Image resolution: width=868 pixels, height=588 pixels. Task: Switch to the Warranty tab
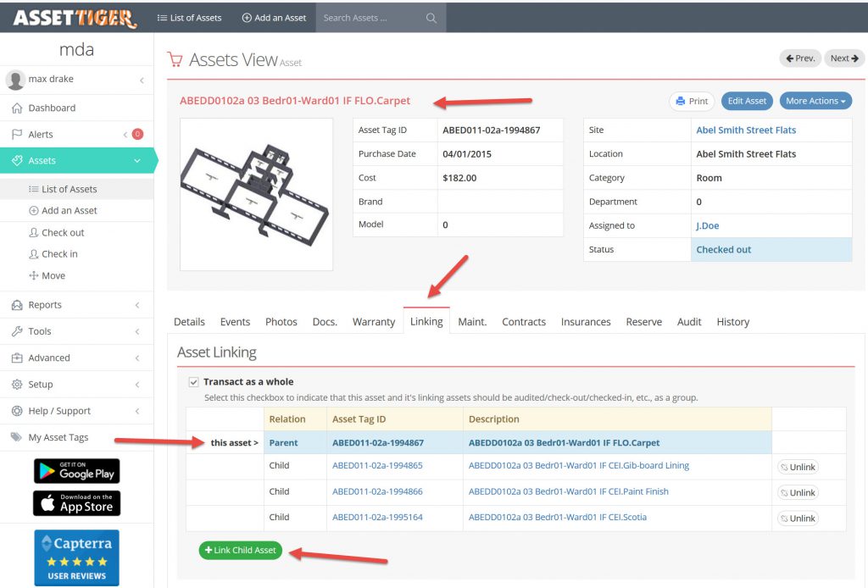[373, 322]
